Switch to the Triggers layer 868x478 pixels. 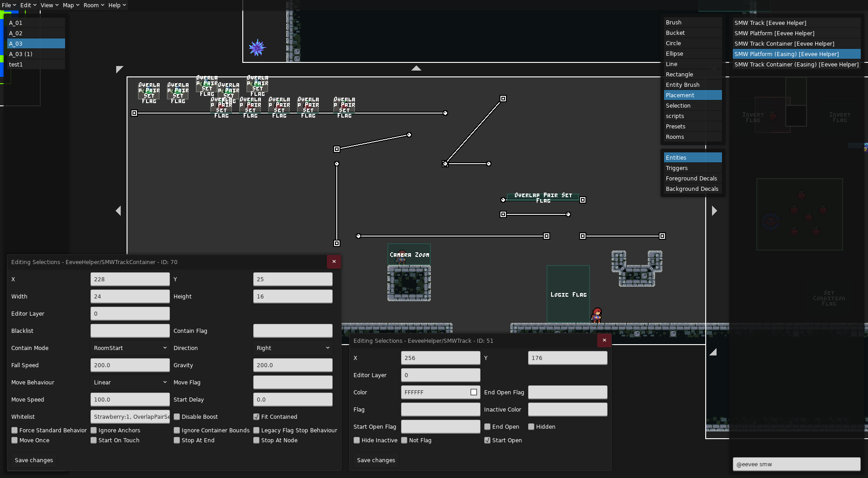tap(693, 168)
